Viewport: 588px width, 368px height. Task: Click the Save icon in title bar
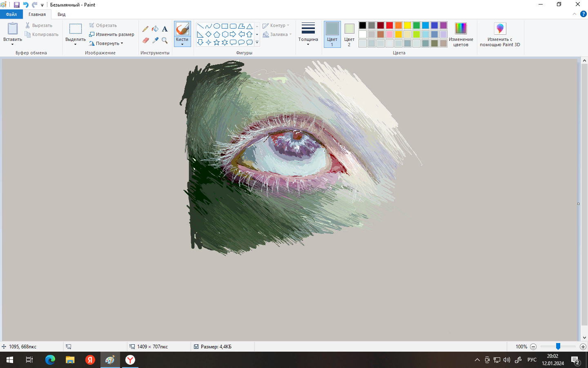[17, 5]
